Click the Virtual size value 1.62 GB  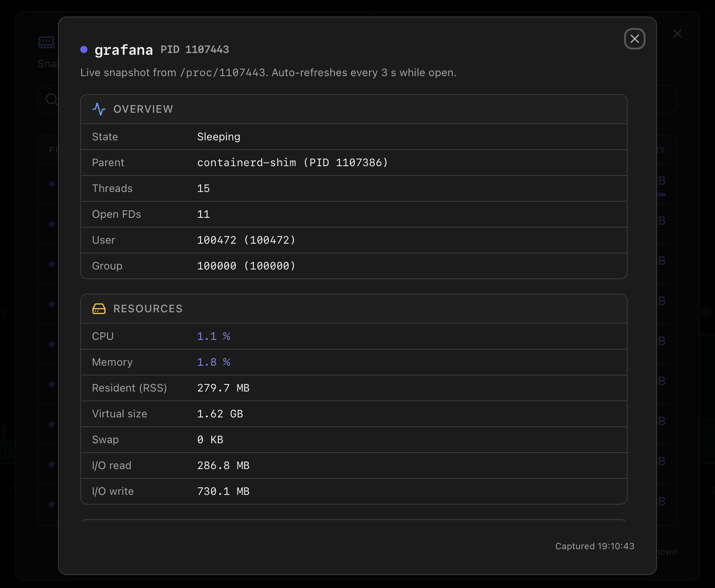(x=220, y=414)
